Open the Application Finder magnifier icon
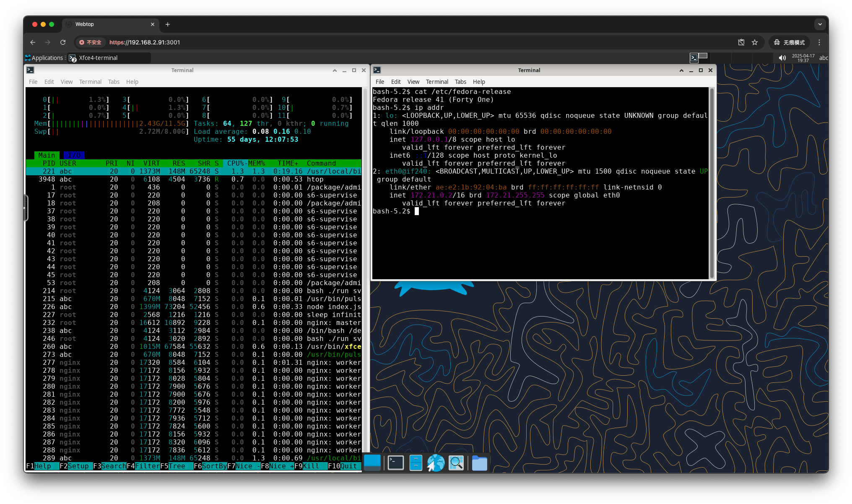The image size is (852, 504). coord(456,462)
